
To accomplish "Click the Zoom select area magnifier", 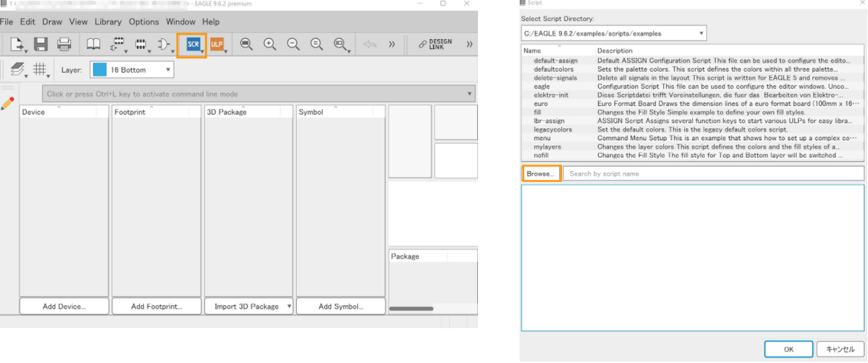I will [x=340, y=44].
